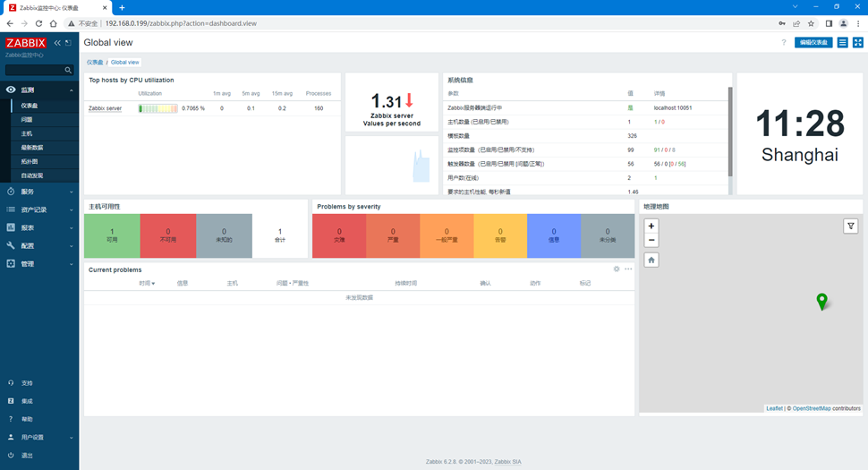
Task: Select 问题 in the monitoring submenu
Action: 45,120
